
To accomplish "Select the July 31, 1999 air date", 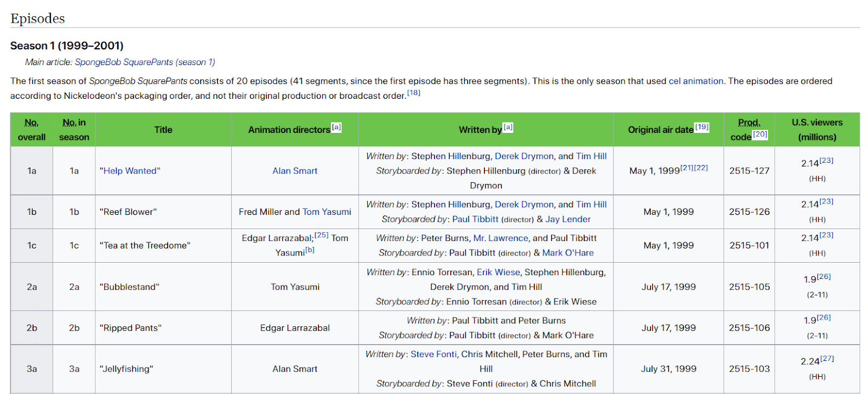I will pyautogui.click(x=668, y=368).
